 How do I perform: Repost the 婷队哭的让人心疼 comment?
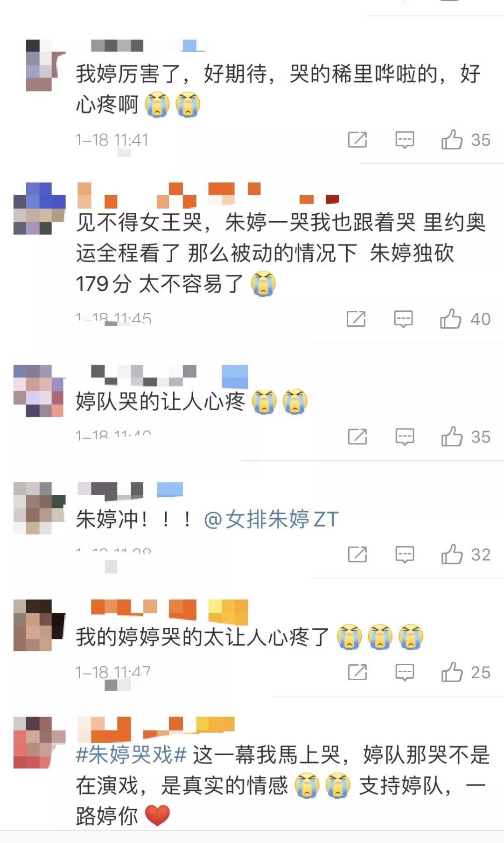(357, 436)
